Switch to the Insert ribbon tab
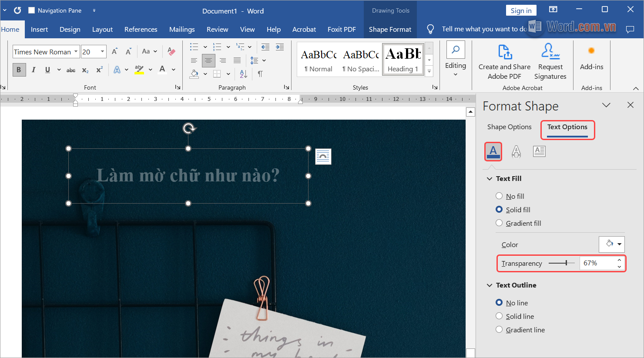This screenshot has height=358, width=644. click(39, 29)
